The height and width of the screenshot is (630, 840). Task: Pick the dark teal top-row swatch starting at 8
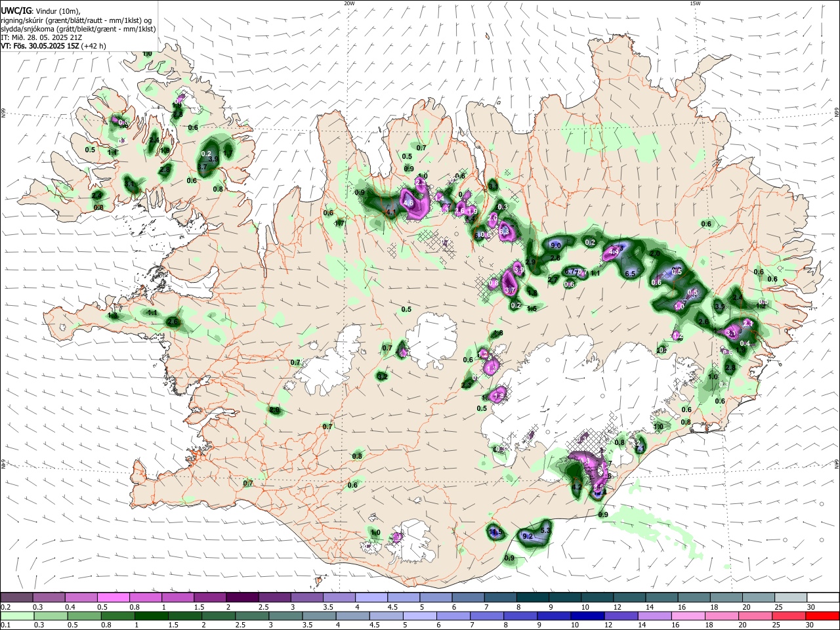tap(533, 597)
